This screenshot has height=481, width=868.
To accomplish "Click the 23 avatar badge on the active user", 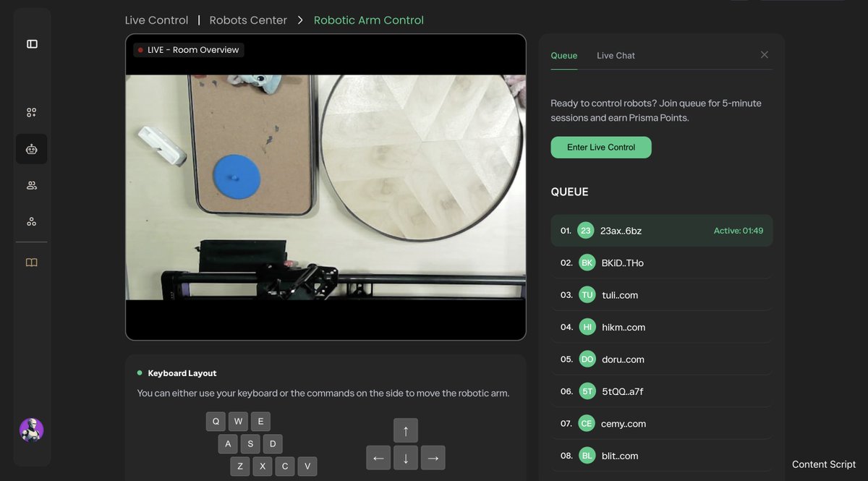I will [587, 230].
